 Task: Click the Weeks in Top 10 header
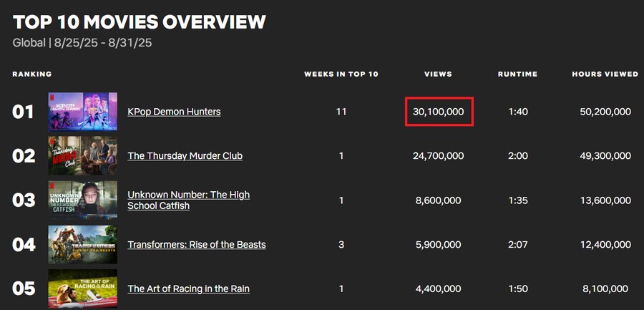click(x=341, y=74)
